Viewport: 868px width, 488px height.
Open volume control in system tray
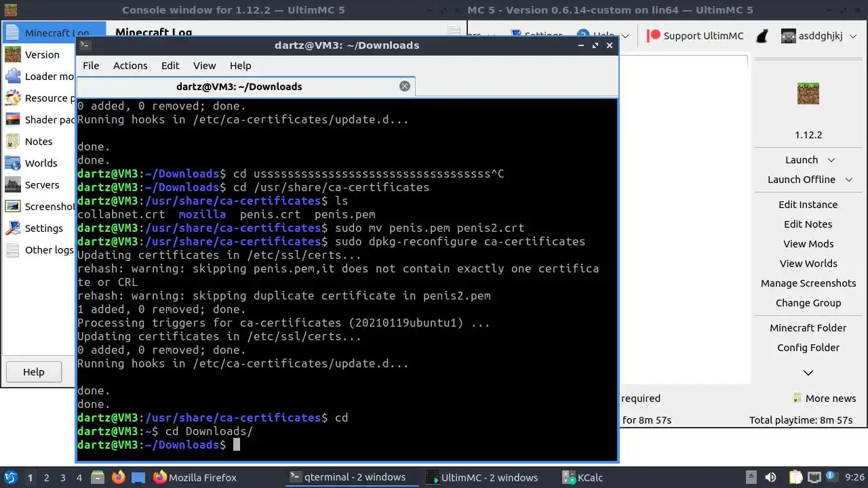point(770,478)
